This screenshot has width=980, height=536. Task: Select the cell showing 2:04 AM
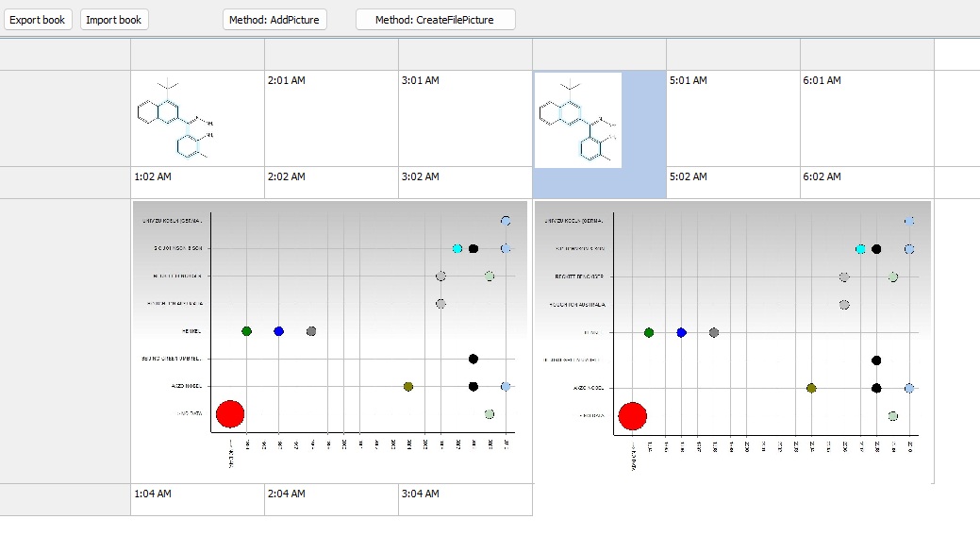(x=331, y=500)
